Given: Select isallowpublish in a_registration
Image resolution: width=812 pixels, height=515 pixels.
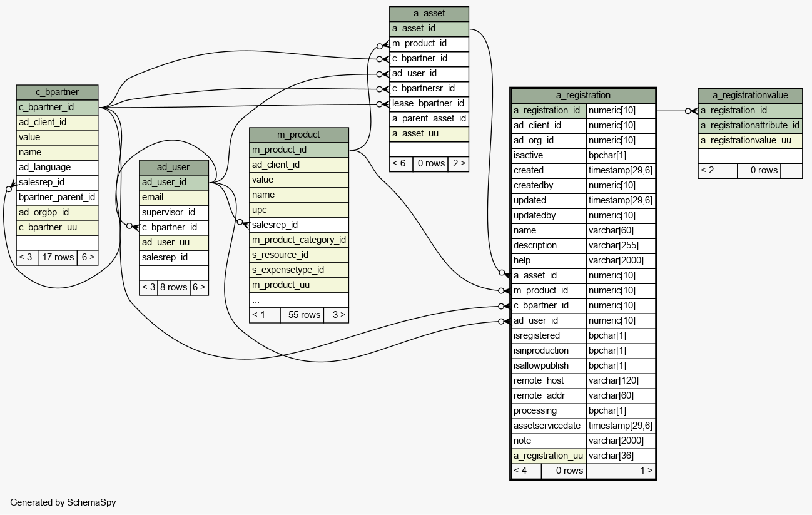Looking at the screenshot, I should point(549,365).
